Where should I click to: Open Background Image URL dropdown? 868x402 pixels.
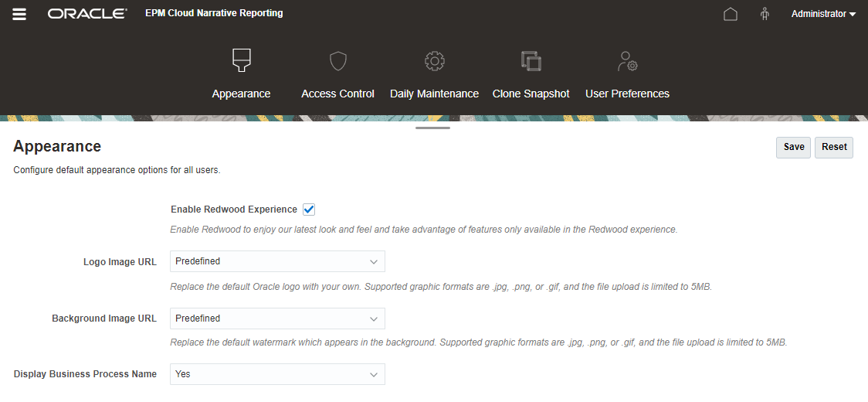277,319
